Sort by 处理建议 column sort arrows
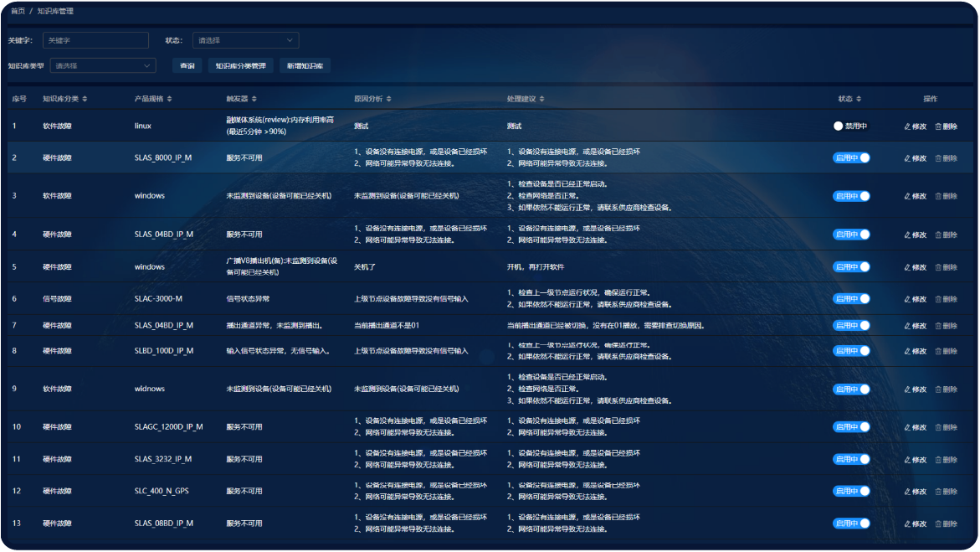 [x=542, y=99]
